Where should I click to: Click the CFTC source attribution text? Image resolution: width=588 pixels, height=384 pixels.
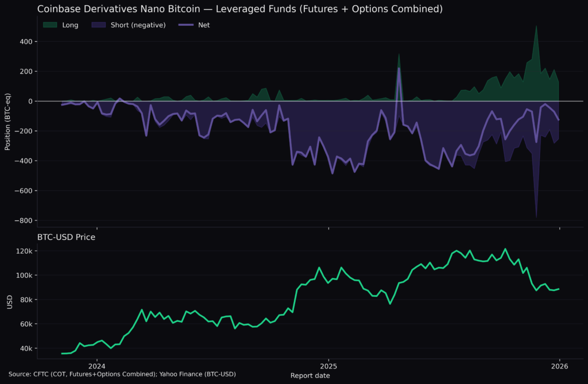click(122, 374)
